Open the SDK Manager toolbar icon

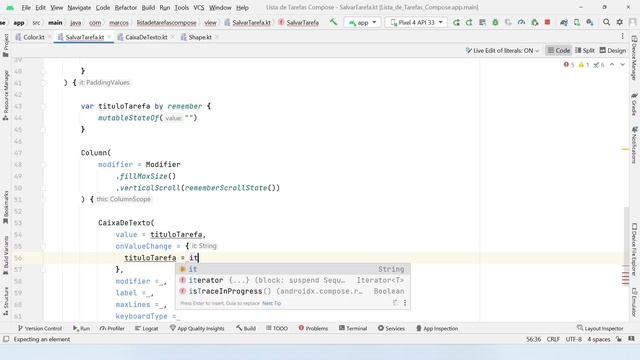pos(590,22)
